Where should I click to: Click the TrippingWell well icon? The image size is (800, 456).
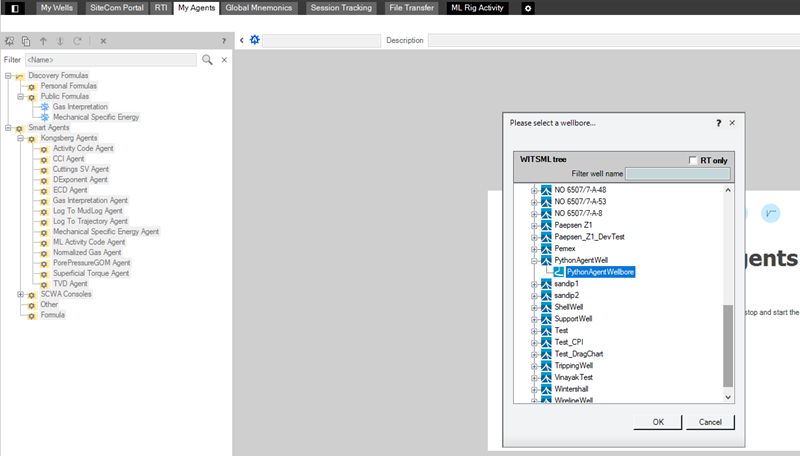546,366
